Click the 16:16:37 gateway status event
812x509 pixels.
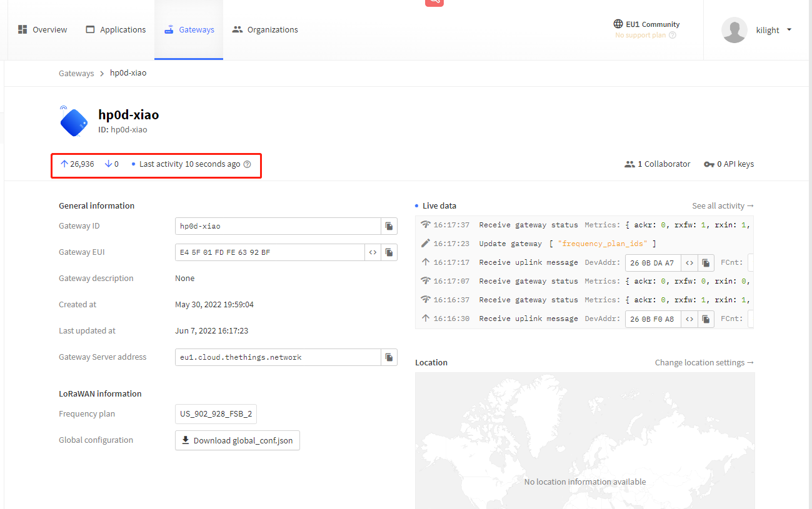pyautogui.click(x=584, y=300)
